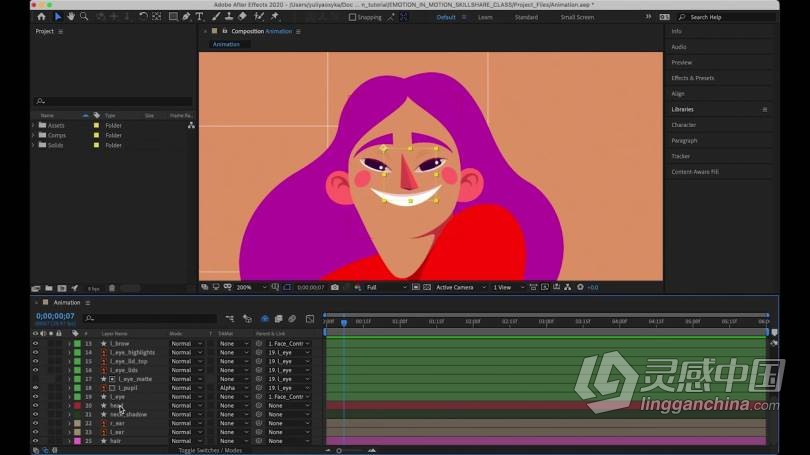Viewport: 810px width, 455px height.
Task: Open the Effects & Presets panel
Action: click(693, 78)
